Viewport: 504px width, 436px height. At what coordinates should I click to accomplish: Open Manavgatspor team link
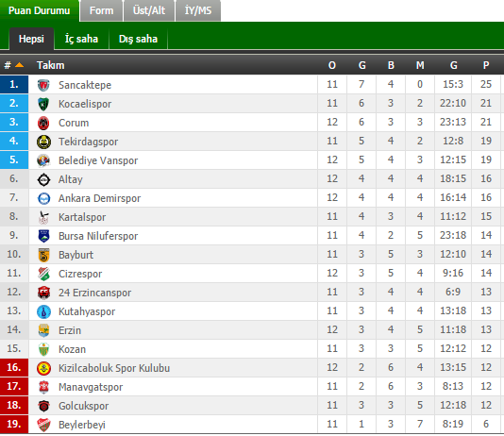91,387
